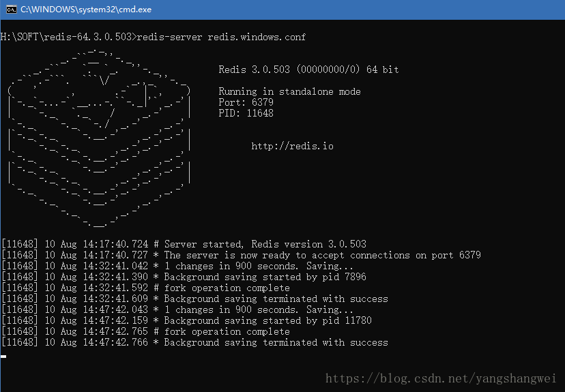Click the 14:32:41.042 "1 changes in 900 seconds" line
This screenshot has height=392, width=565.
(x=177, y=266)
